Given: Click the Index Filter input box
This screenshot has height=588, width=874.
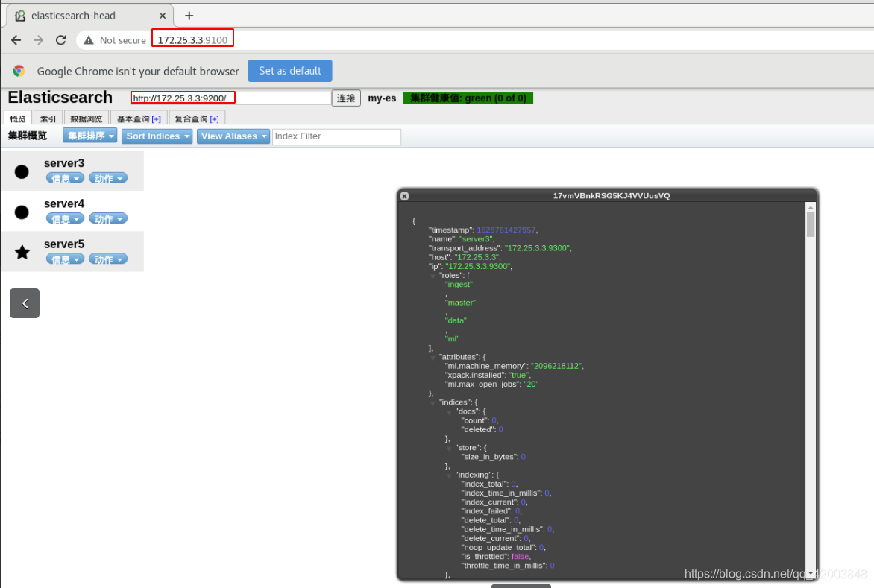Looking at the screenshot, I should (336, 136).
